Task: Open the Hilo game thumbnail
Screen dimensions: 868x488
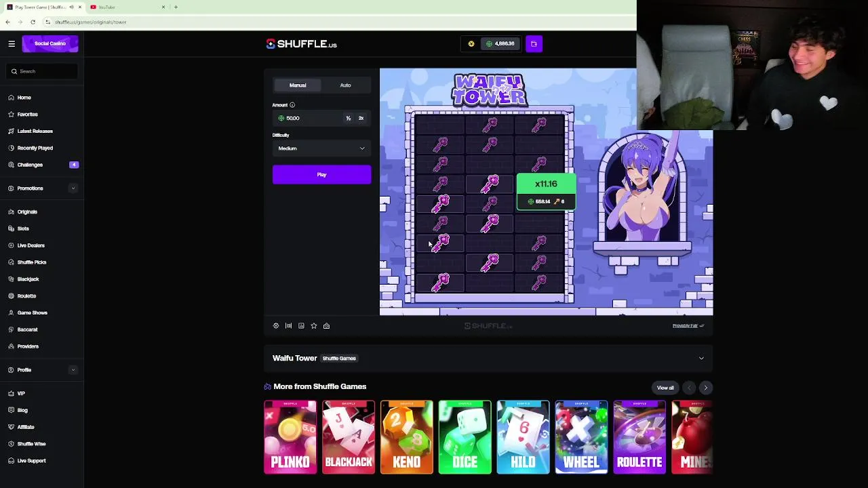Action: click(524, 437)
